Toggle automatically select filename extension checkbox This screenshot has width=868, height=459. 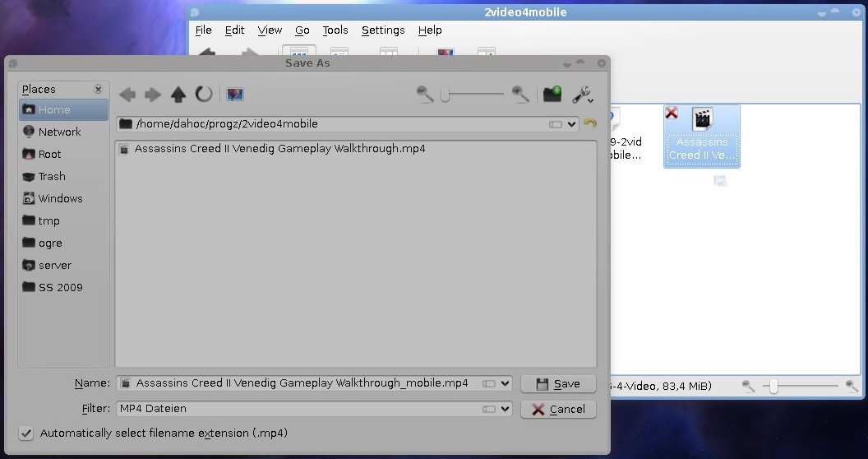[26, 433]
